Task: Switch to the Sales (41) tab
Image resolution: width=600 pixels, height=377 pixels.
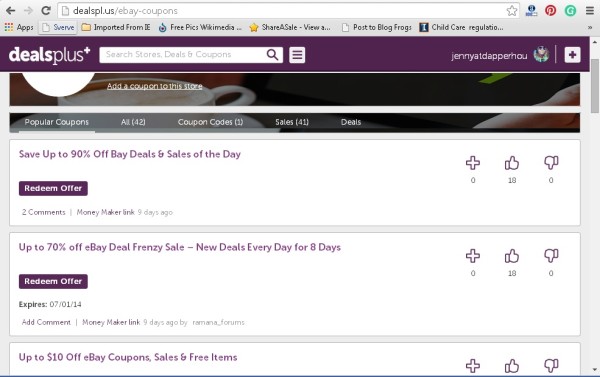Action: click(x=292, y=122)
